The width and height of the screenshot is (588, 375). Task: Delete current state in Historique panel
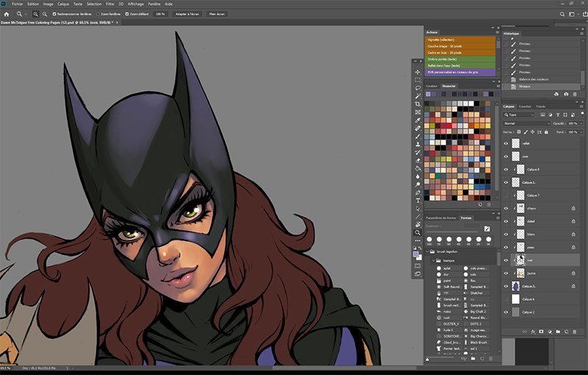tap(575, 94)
